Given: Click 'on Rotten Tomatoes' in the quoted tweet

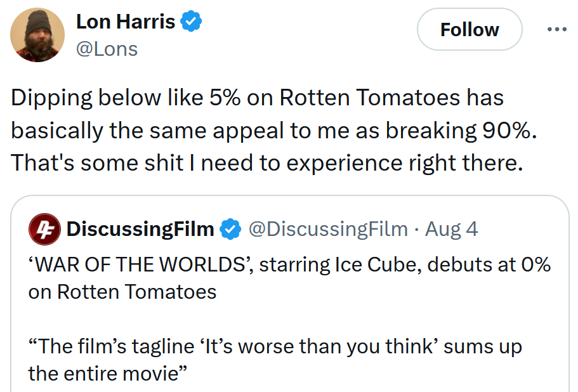Looking at the screenshot, I should pos(122,292).
